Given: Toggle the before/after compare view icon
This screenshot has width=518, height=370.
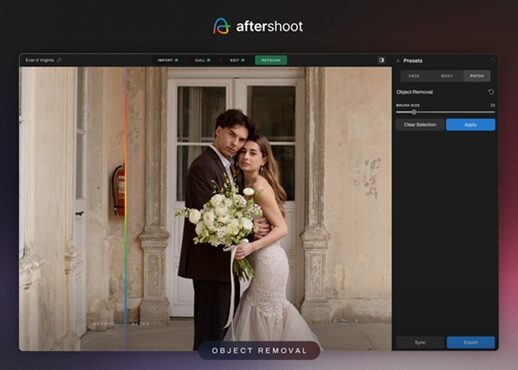Looking at the screenshot, I should click(x=381, y=60).
